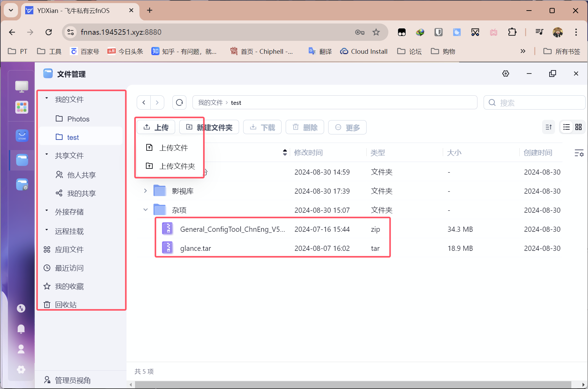Click the 影视库 folder icon
588x389 pixels.
[x=159, y=191]
